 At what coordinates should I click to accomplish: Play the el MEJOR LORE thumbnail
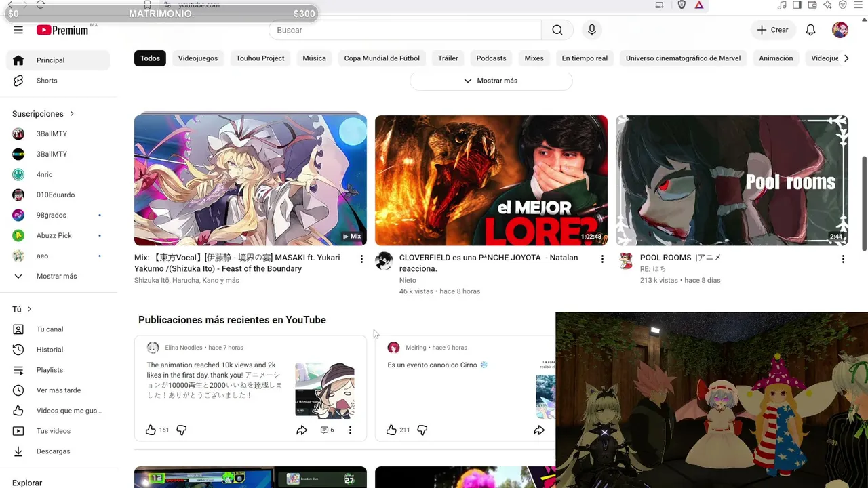491,180
